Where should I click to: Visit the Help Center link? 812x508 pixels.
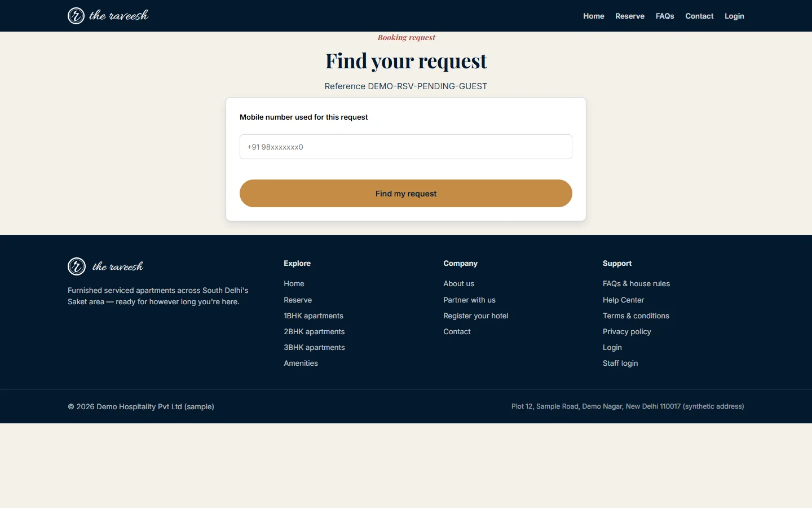pos(623,300)
